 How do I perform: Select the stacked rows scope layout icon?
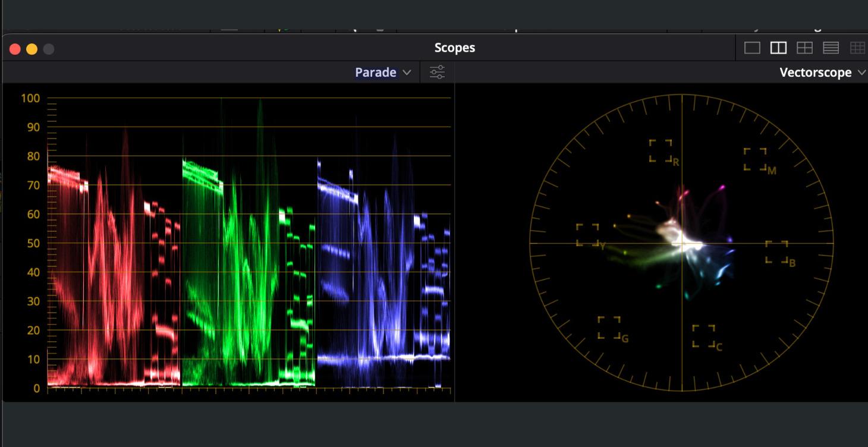click(831, 48)
